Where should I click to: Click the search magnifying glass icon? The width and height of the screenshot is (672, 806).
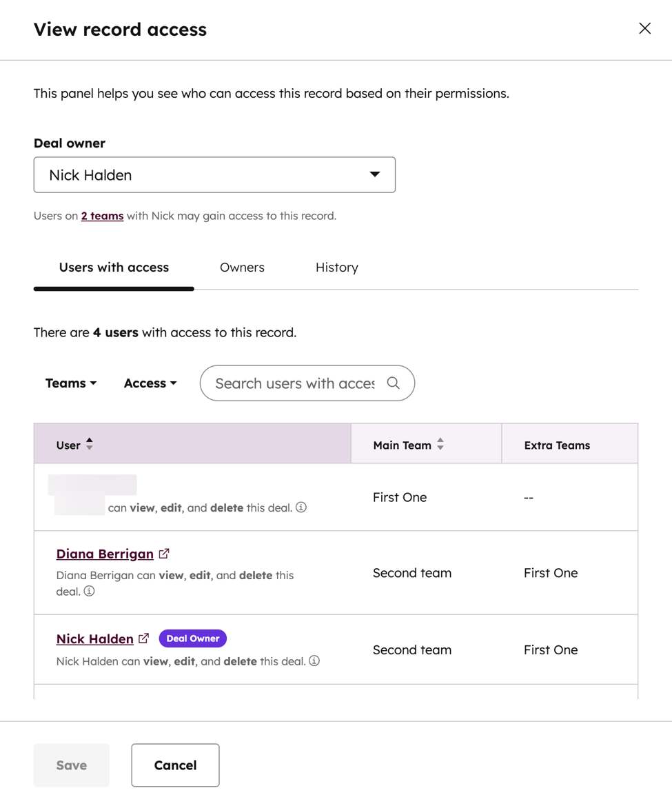coord(393,383)
